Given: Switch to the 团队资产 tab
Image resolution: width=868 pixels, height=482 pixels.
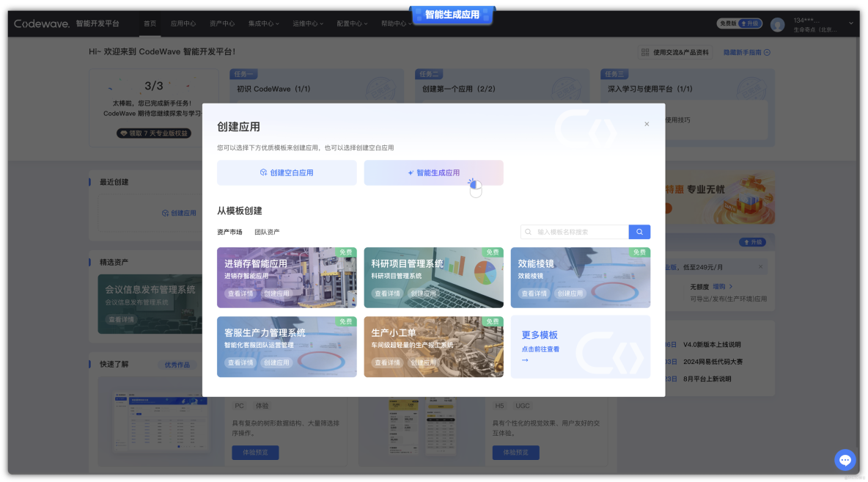Looking at the screenshot, I should click(268, 231).
